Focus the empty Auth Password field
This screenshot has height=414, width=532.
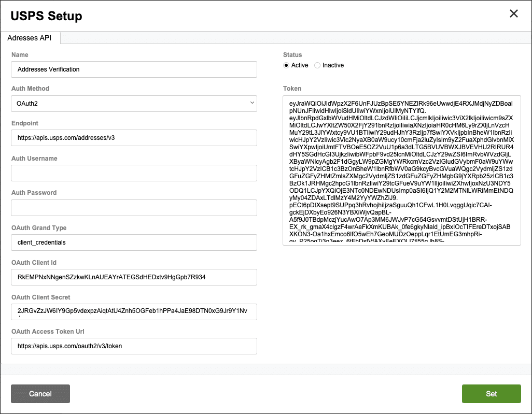[134, 208]
